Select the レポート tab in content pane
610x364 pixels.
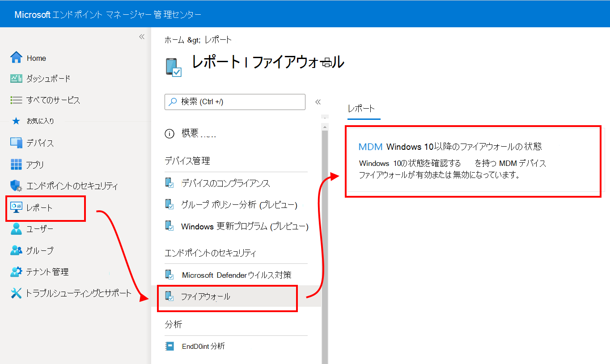coord(361,109)
